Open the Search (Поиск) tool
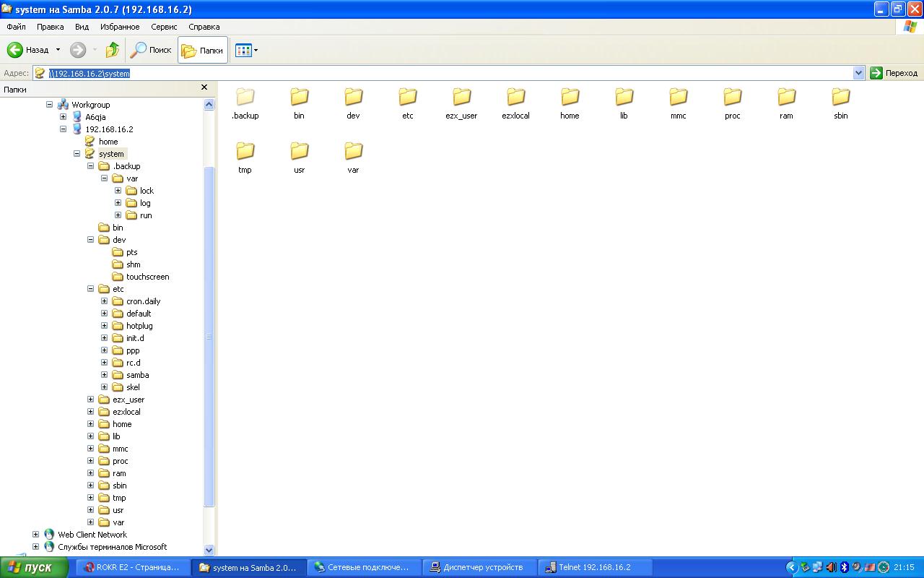This screenshot has width=924, height=578. coord(151,50)
